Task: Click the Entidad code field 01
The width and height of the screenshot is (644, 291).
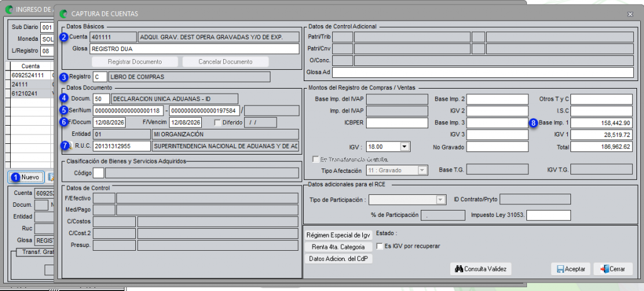Action: coord(122,135)
